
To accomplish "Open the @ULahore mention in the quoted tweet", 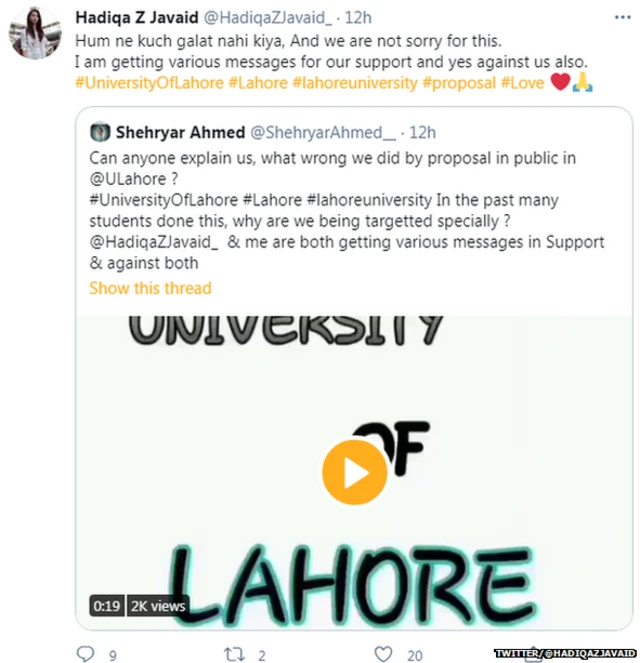I will [128, 179].
